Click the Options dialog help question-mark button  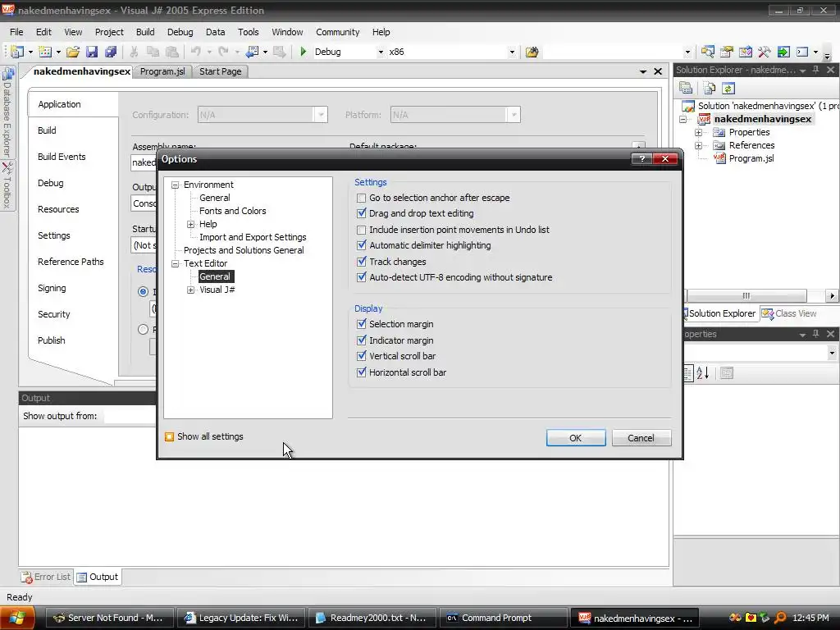[x=641, y=158]
